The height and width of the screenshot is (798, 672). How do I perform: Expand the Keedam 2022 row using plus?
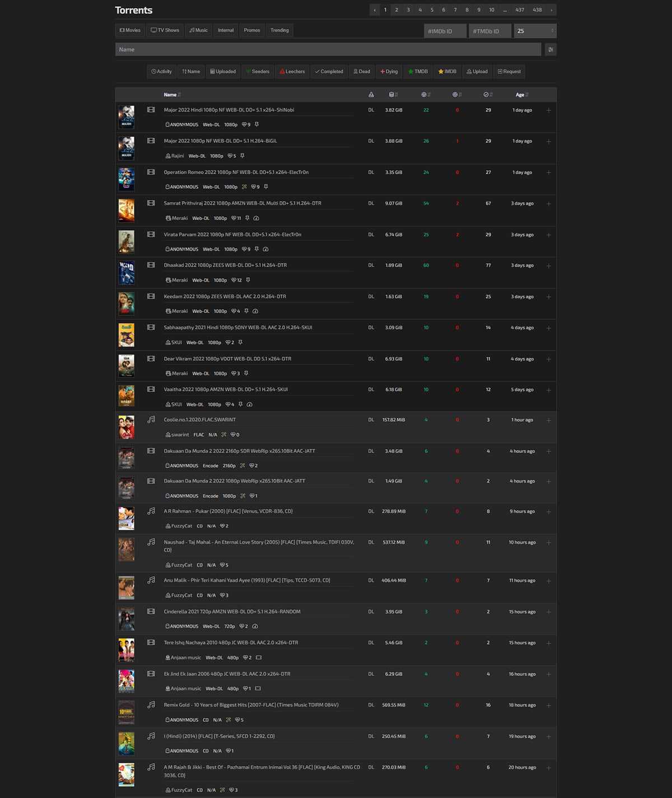[548, 297]
